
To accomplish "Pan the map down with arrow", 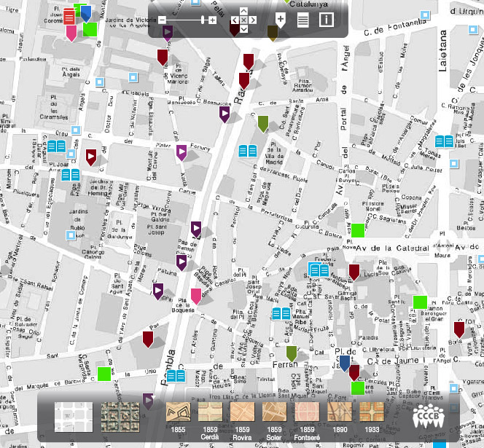I will point(244,29).
